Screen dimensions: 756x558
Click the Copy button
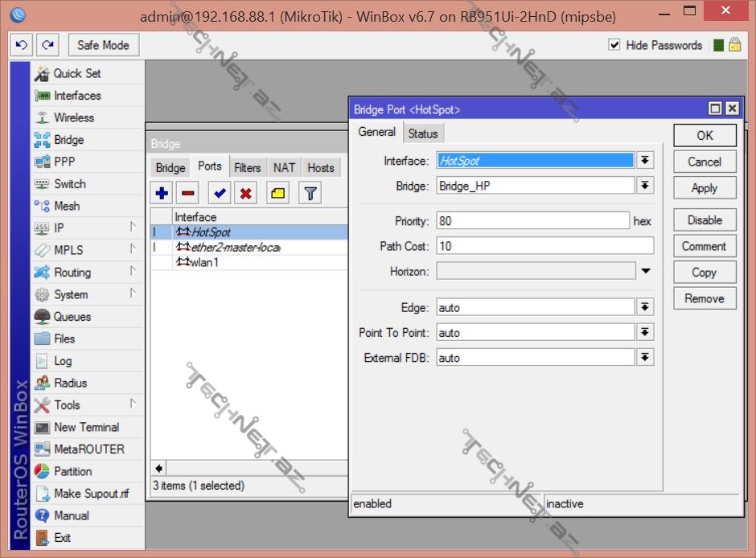[704, 273]
